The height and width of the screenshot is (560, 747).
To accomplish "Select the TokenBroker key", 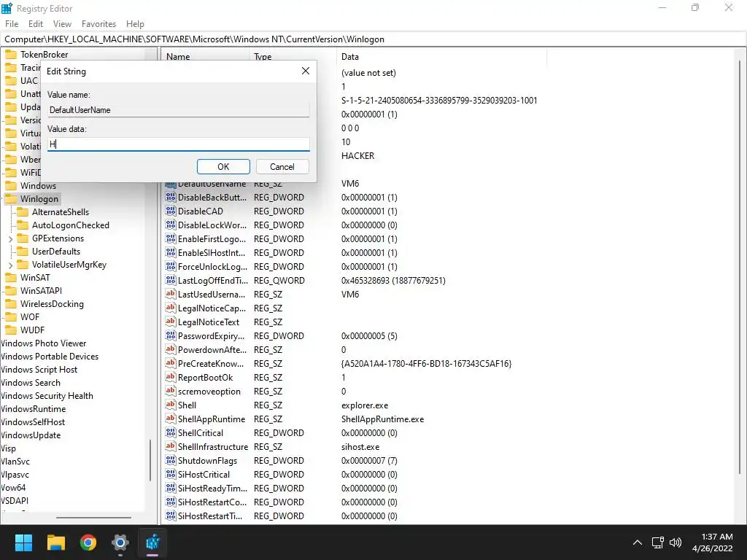I will point(44,55).
